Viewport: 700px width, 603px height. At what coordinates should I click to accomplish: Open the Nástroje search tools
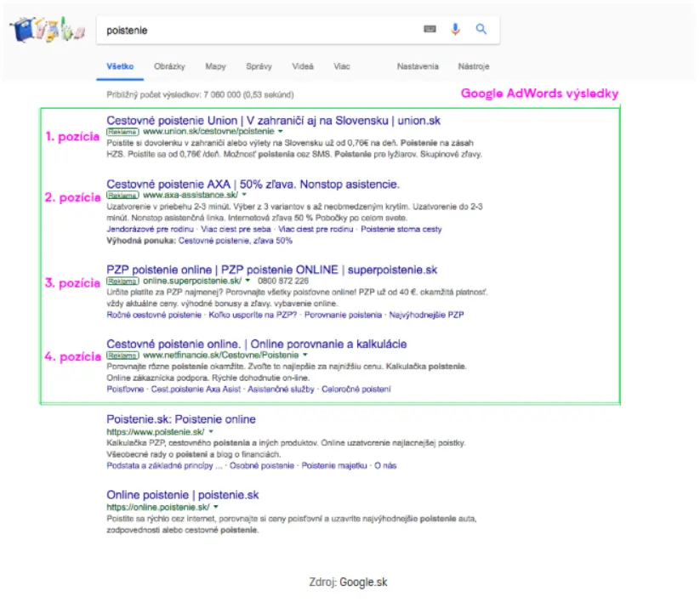pyautogui.click(x=474, y=66)
